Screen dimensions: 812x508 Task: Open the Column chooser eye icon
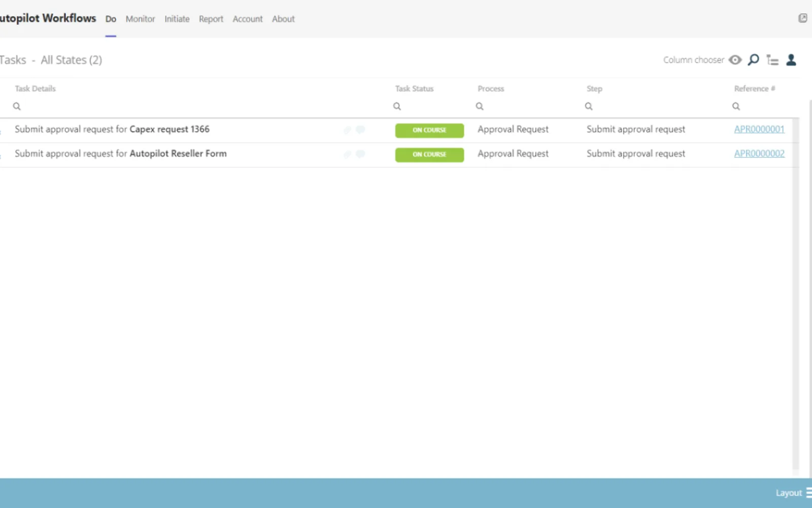(x=735, y=60)
